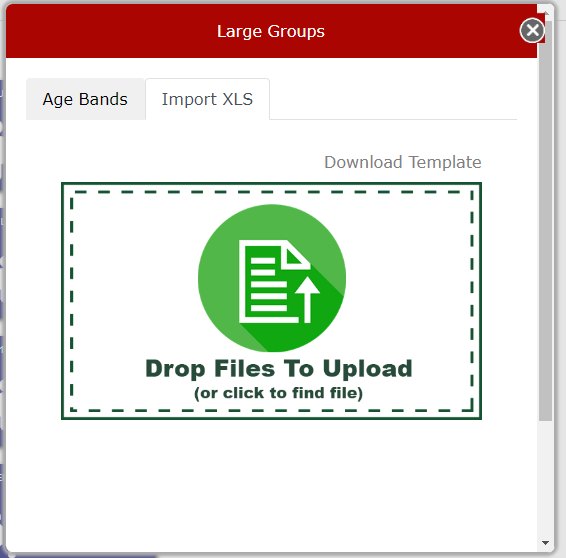Click the white X inside grey circle

[532, 30]
